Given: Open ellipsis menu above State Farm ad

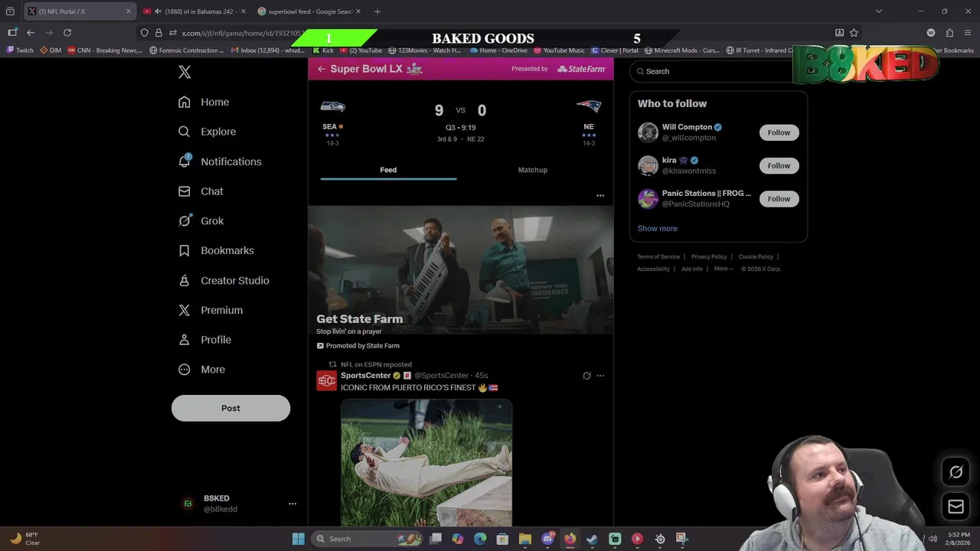Looking at the screenshot, I should coord(600,195).
